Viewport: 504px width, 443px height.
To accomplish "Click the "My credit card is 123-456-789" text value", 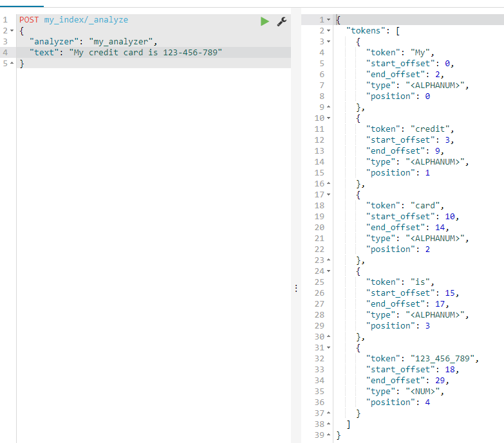I will point(145,53).
